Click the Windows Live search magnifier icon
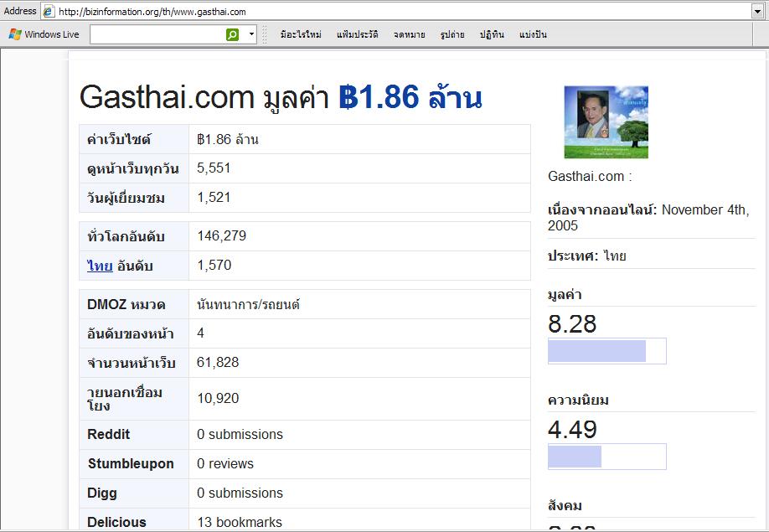This screenshot has width=769, height=532. [x=232, y=34]
